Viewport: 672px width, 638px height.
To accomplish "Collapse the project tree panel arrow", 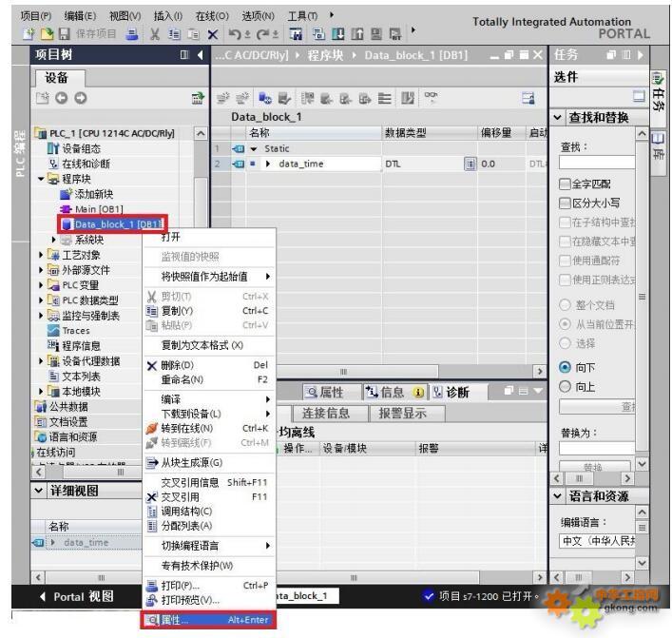I will [x=200, y=55].
